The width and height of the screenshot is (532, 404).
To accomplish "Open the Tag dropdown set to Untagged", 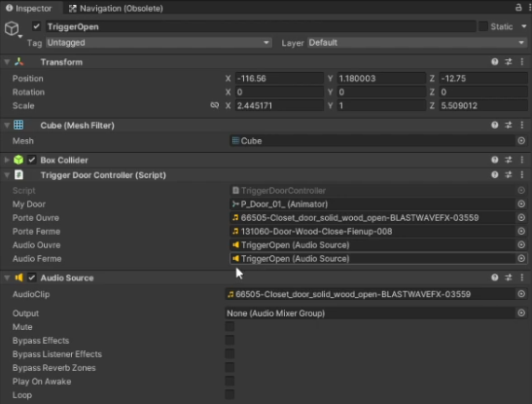I will [x=159, y=43].
